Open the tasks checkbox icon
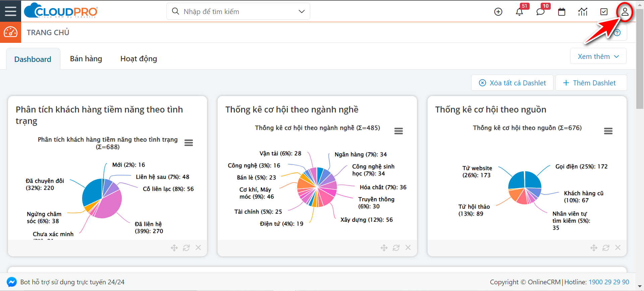Screen dimensions: 644x291 tap(604, 12)
